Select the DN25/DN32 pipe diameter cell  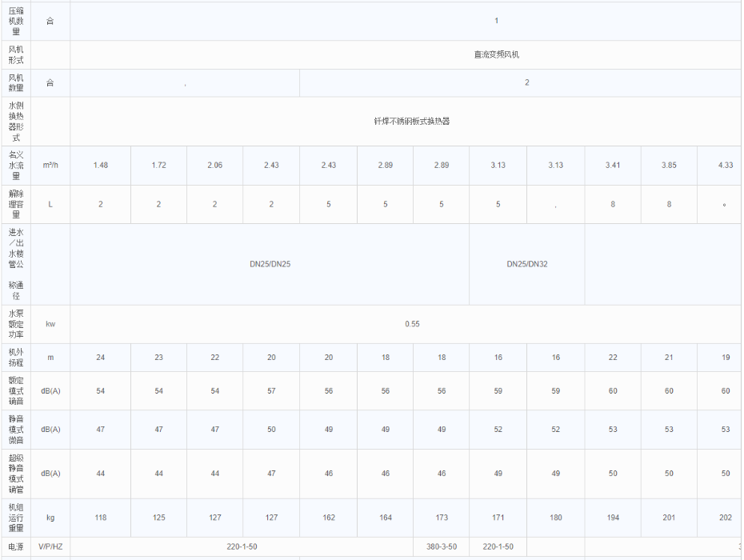coord(526,264)
